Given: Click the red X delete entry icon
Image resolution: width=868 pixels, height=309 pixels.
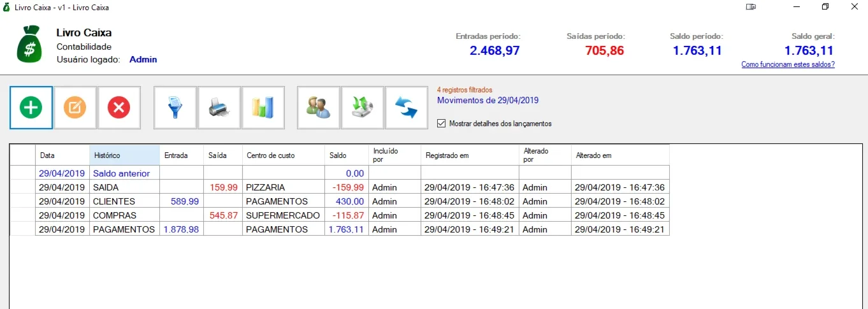Looking at the screenshot, I should 119,108.
